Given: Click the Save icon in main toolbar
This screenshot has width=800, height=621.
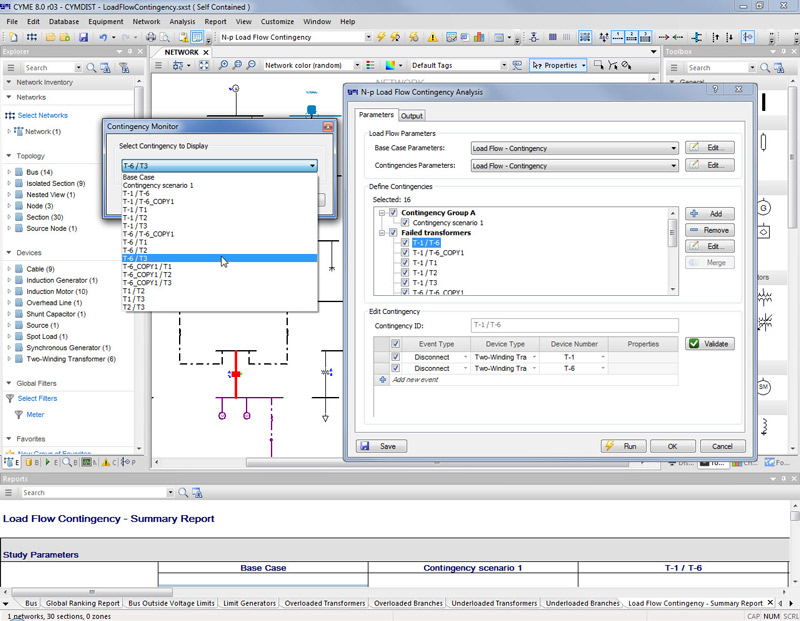Looking at the screenshot, I should tap(81, 37).
